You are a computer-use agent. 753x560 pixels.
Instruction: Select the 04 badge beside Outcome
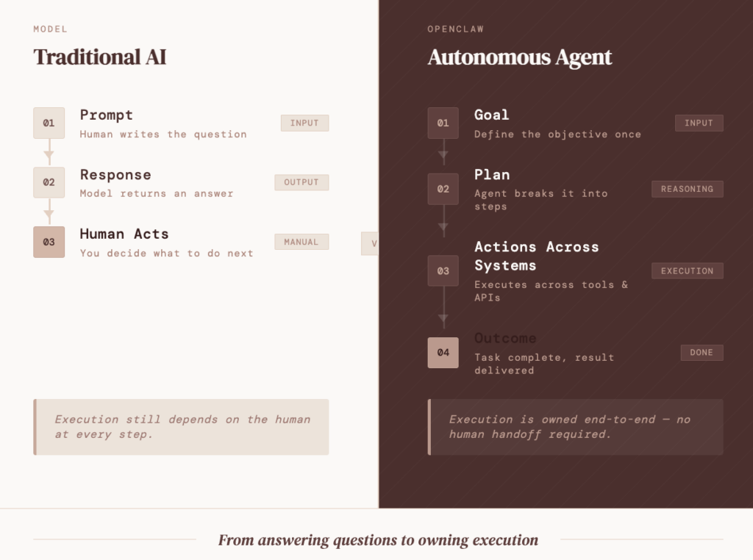click(443, 352)
